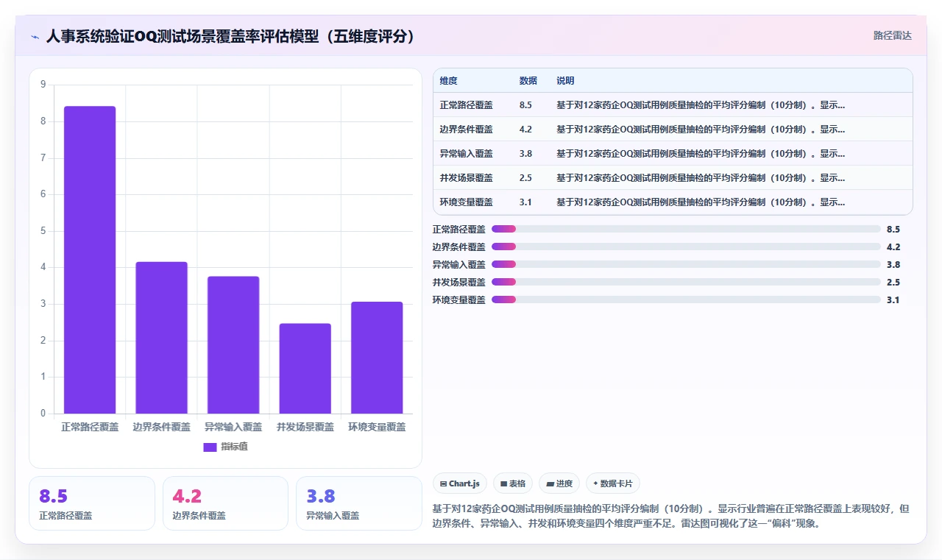The height and width of the screenshot is (560, 942).
Task: Select the 异常输入覆盖 table row cell
Action: coord(467,154)
